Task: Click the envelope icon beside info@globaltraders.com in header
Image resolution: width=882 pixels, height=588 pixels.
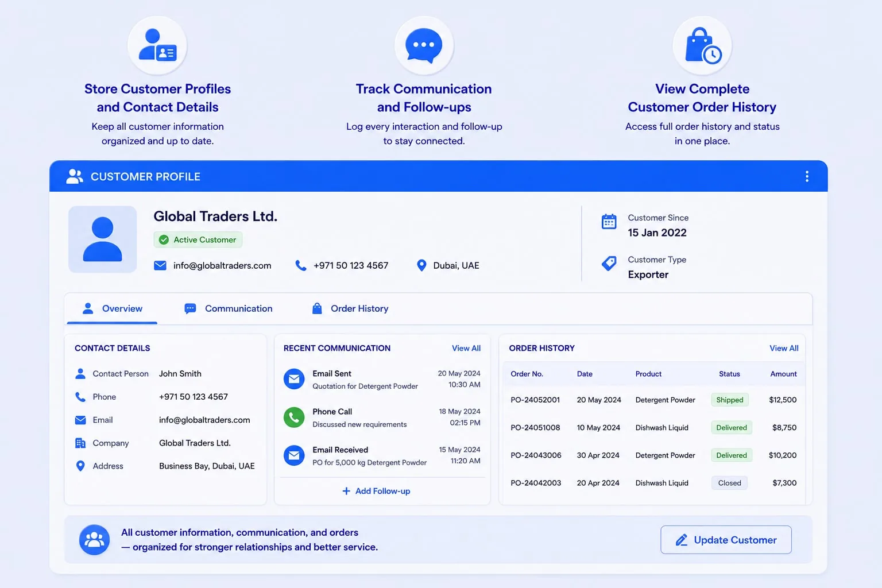Action: [x=160, y=265]
